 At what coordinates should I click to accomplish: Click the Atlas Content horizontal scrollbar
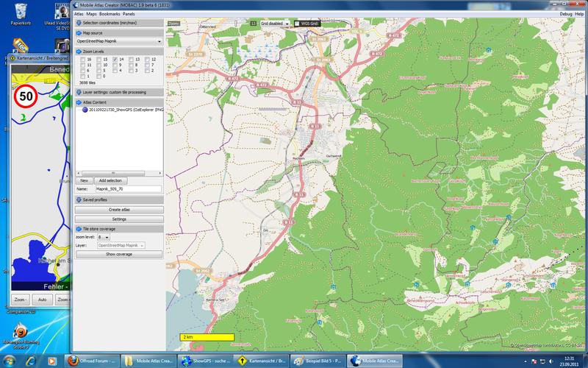tap(119, 173)
